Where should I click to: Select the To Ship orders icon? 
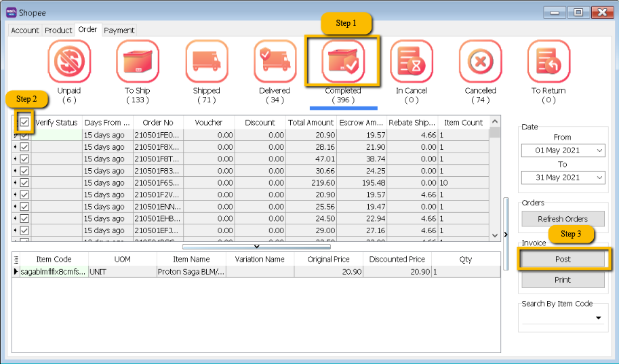coord(137,62)
